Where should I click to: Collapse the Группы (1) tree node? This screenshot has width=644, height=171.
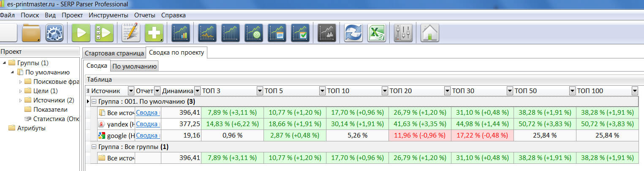click(x=4, y=63)
